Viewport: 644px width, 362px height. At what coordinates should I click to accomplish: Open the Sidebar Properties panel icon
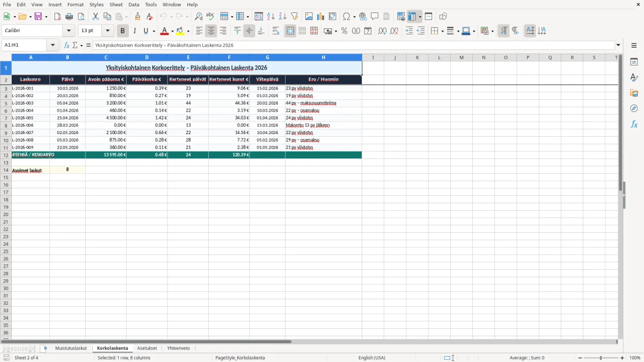tap(634, 62)
